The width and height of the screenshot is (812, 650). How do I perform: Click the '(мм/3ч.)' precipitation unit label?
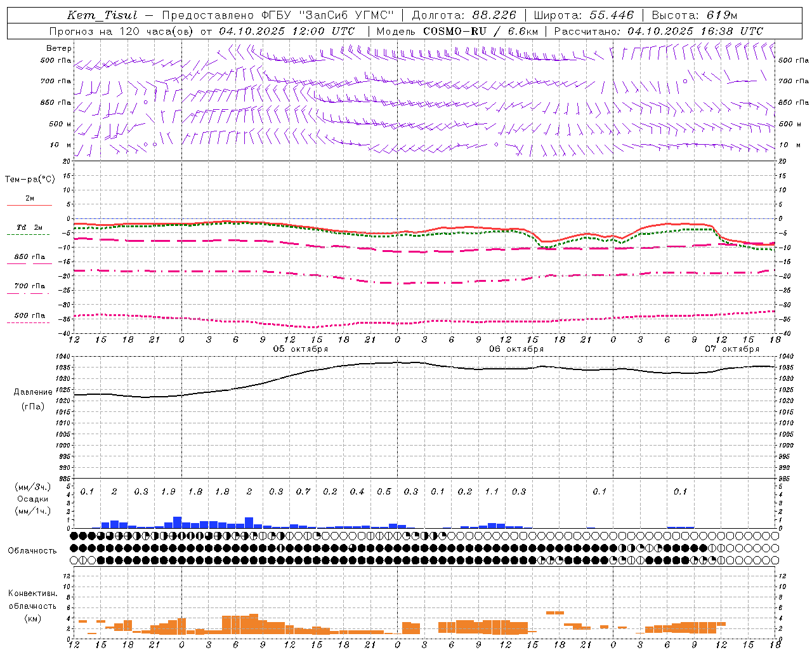[33, 487]
